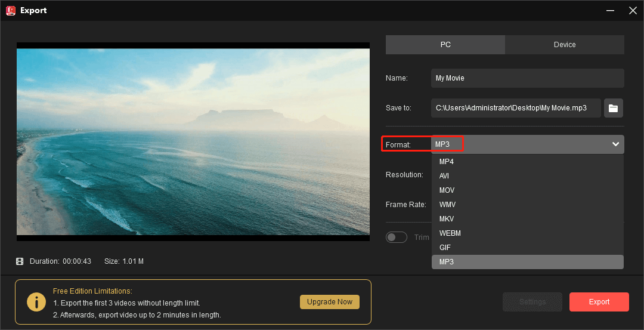644x330 pixels.
Task: Click the greyed-out Settings button
Action: click(532, 302)
